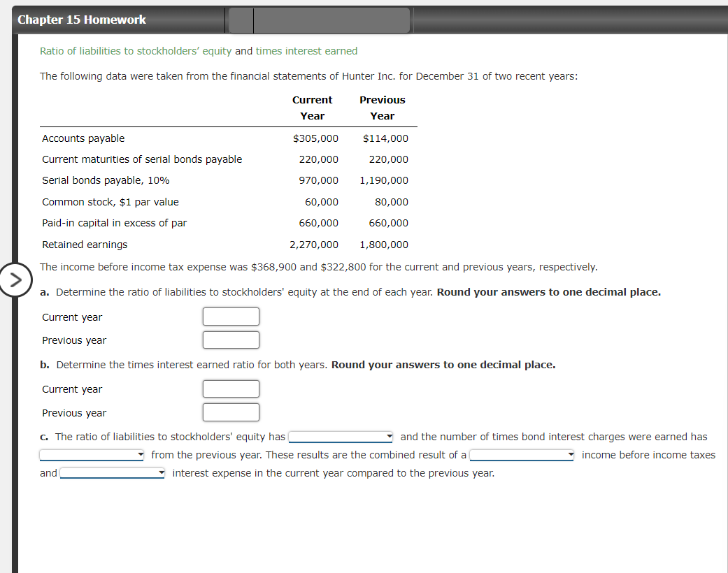Open dropdown before 'interest expense in the current year'
Image resolution: width=728 pixels, height=573 pixels.
coord(113,473)
